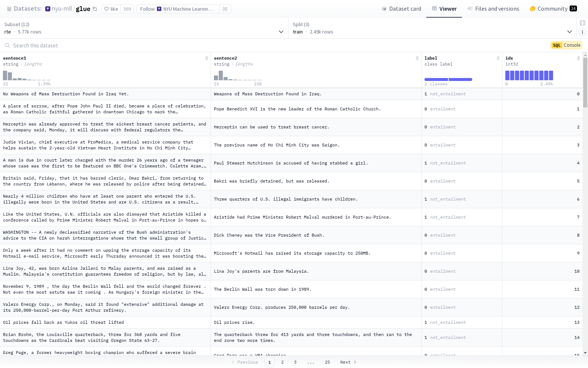Select cell "Weapons of Mass Destruction Found in Iraq."

point(316,94)
